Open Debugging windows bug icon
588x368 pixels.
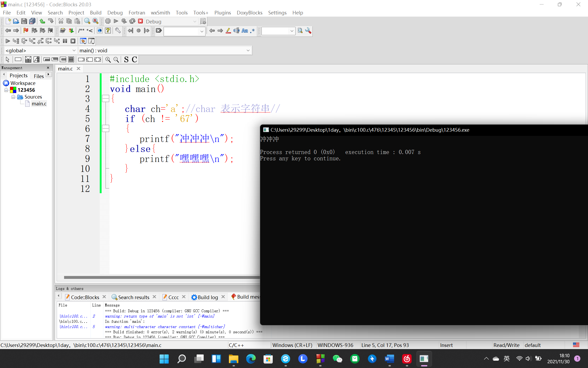click(83, 41)
